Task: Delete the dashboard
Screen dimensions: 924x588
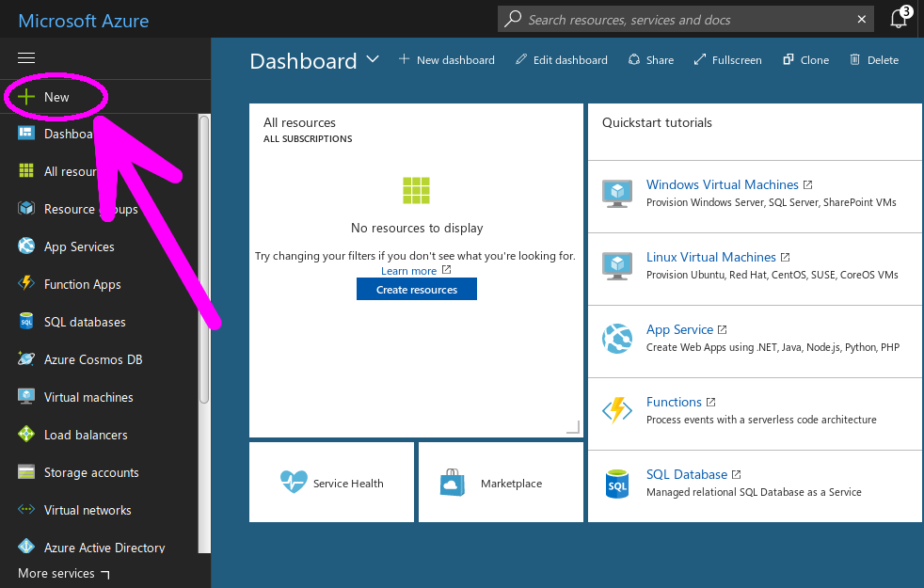Action: coord(874,60)
